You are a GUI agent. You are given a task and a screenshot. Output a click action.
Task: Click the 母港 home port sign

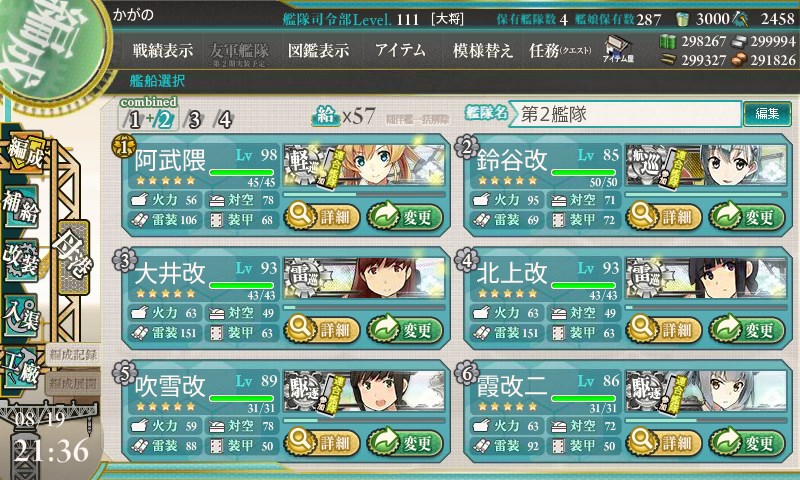tap(74, 258)
